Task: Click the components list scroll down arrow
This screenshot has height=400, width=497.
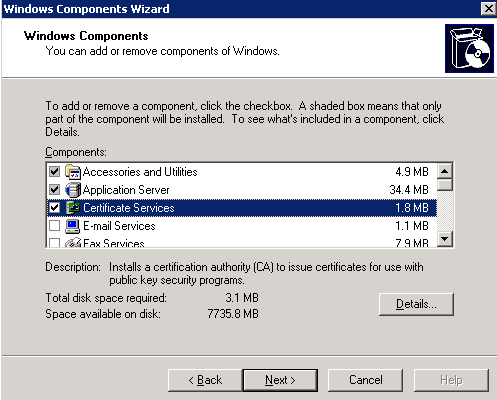Action: coord(445,239)
